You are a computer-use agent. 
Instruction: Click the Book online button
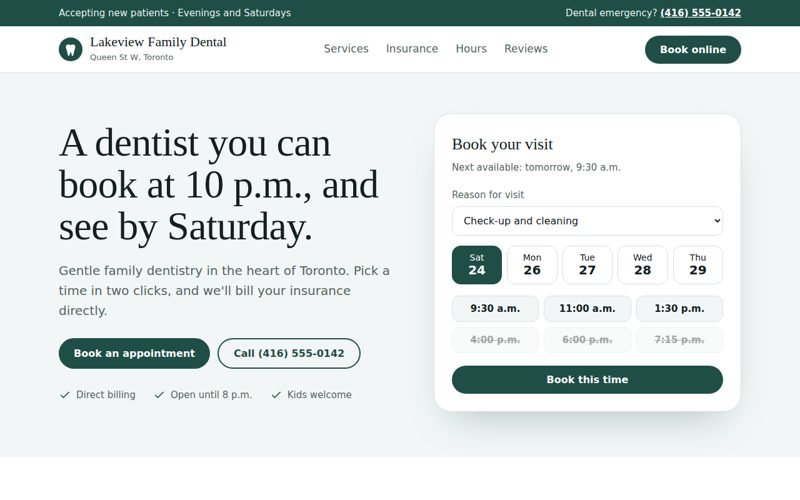point(693,49)
